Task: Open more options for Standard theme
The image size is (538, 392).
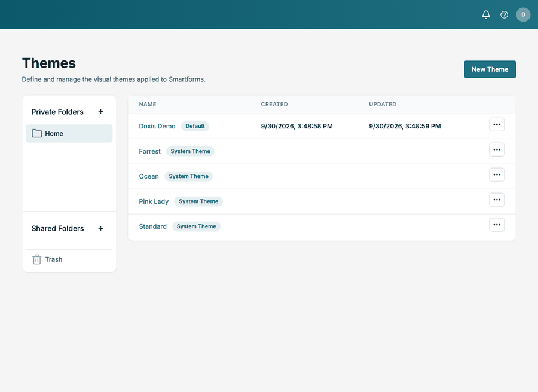Action: [497, 225]
